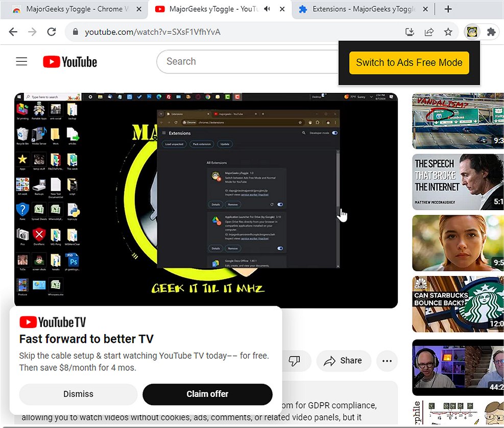Open the Extensions puzzle piece menu

coord(491,32)
